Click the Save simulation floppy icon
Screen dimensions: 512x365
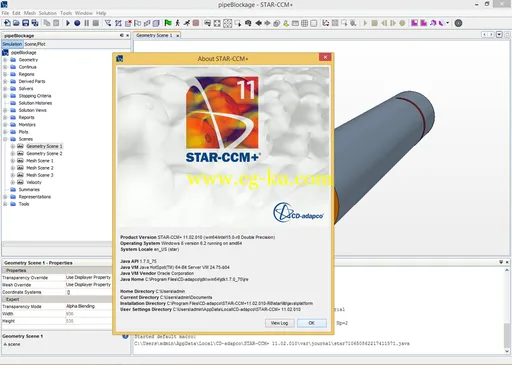pos(25,23)
